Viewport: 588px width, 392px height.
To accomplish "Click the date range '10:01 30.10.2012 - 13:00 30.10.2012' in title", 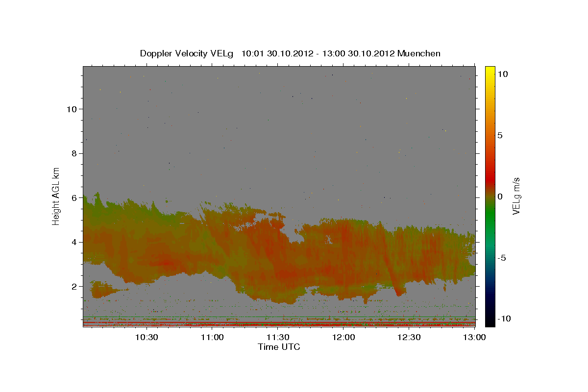I will tap(317, 53).
